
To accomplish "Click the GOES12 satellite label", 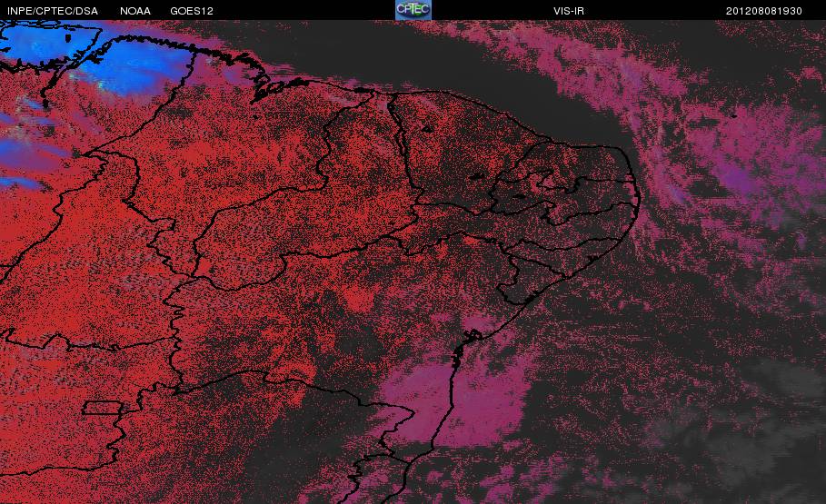I will pyautogui.click(x=192, y=11).
